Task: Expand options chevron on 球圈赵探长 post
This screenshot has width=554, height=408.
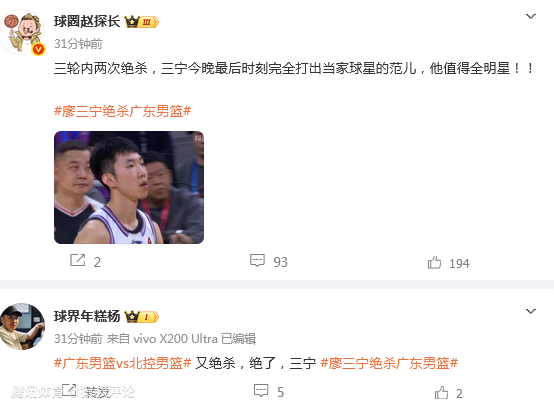Action: click(531, 16)
